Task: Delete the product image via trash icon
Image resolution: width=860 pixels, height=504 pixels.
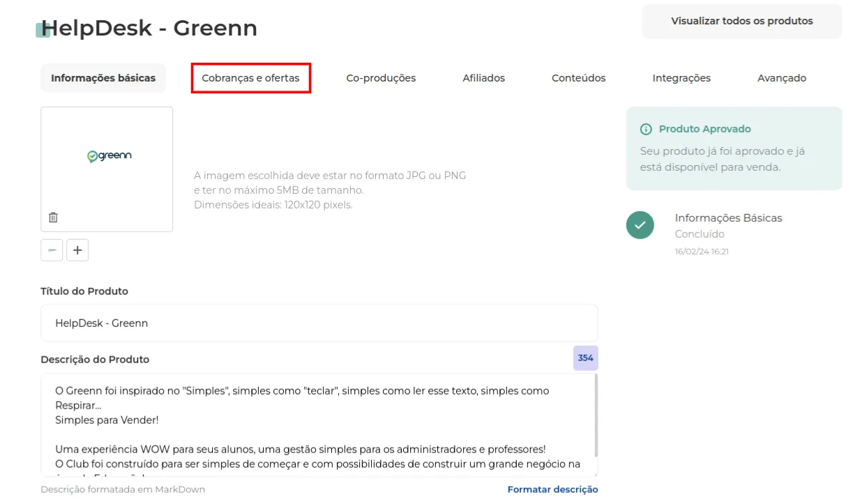Action: pos(53,217)
